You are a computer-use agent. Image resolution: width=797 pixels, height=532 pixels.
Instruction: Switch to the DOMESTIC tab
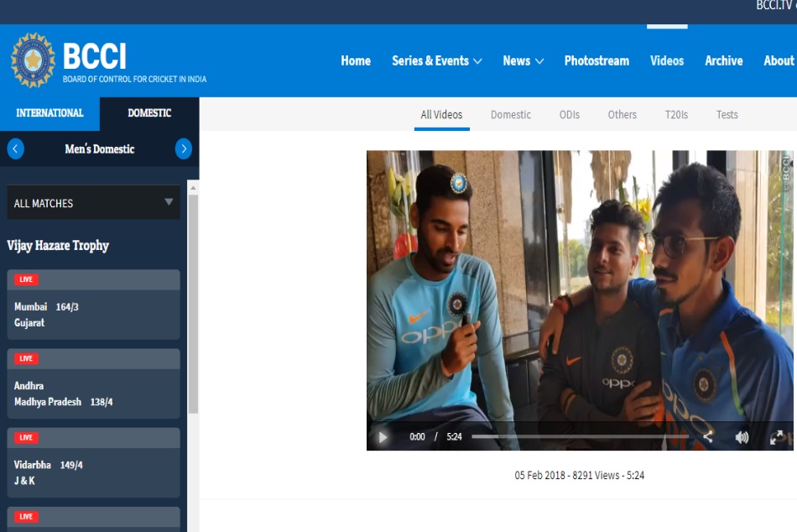tap(148, 112)
